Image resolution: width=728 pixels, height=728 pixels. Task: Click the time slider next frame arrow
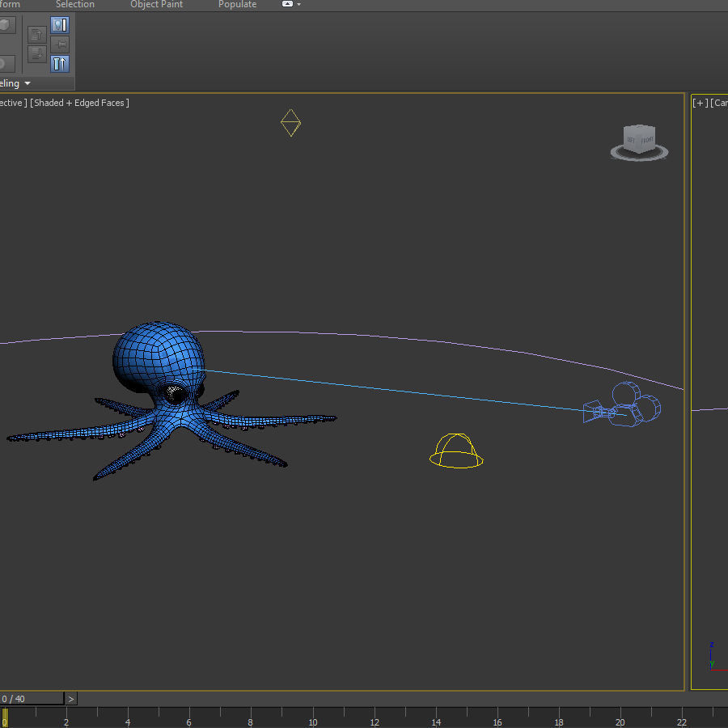tap(71, 699)
